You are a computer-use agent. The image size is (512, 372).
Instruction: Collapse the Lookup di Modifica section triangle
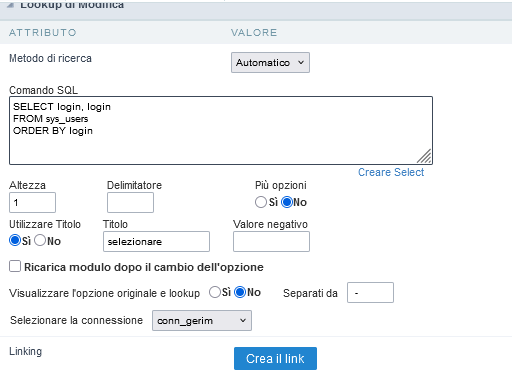[x=10, y=5]
